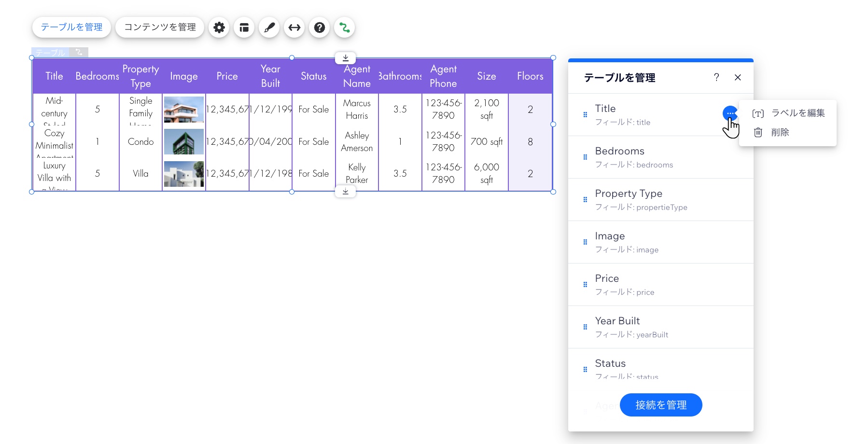Click the Bedrooms column header in table
The width and height of the screenshot is (868, 444).
click(x=98, y=76)
